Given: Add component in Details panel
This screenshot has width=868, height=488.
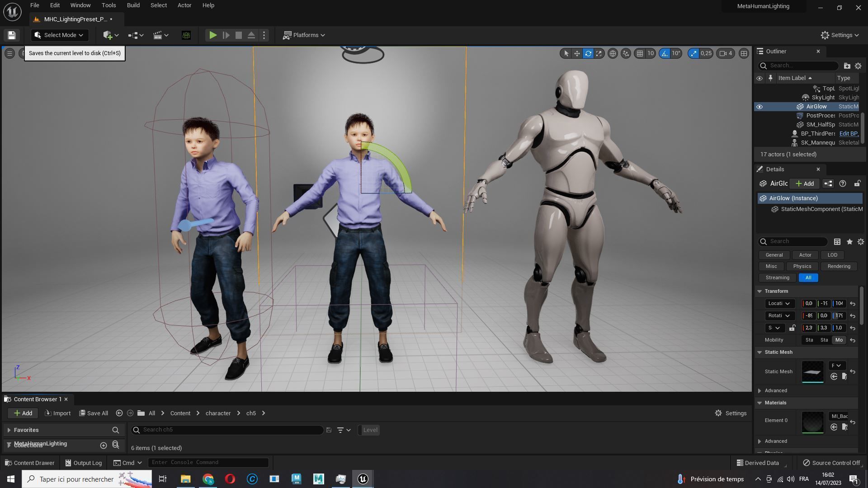Looking at the screenshot, I should pos(805,183).
